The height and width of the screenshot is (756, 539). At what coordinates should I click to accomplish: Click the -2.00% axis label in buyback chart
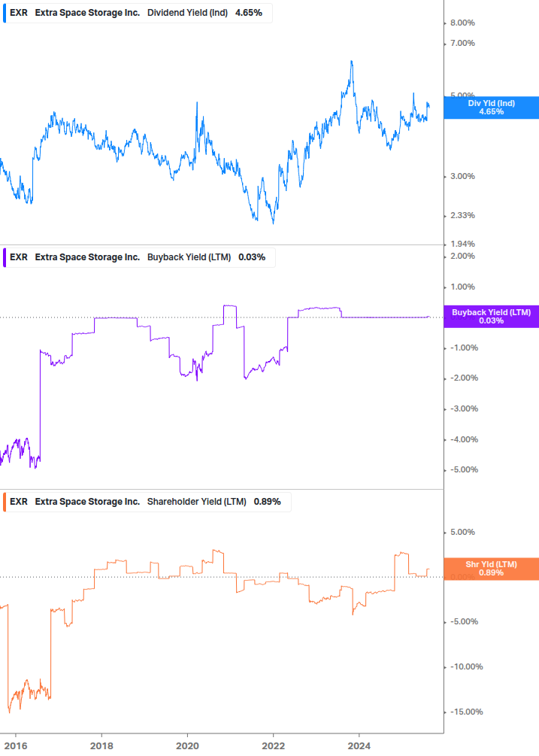(x=465, y=378)
